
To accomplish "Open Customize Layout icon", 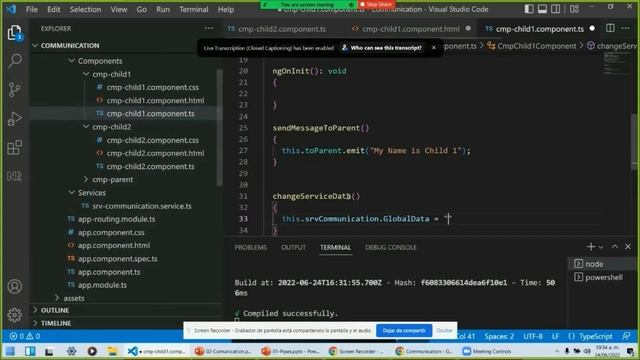I will (574, 9).
